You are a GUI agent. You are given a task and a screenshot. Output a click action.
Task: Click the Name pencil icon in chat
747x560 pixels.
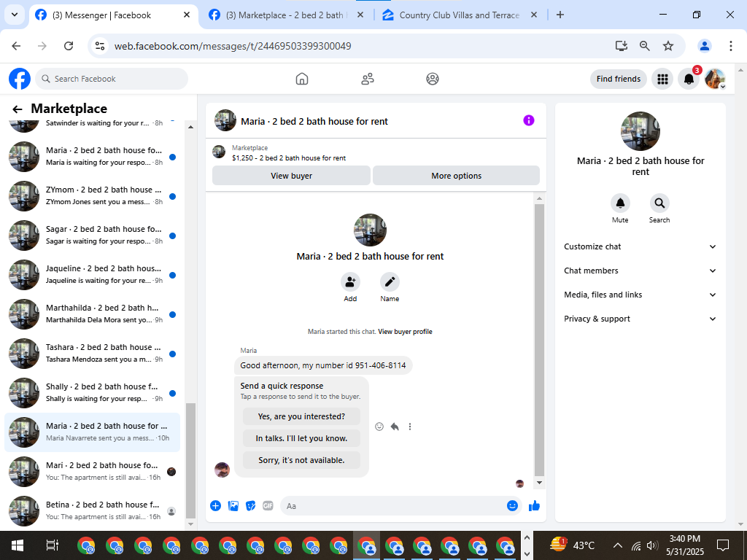tap(390, 282)
